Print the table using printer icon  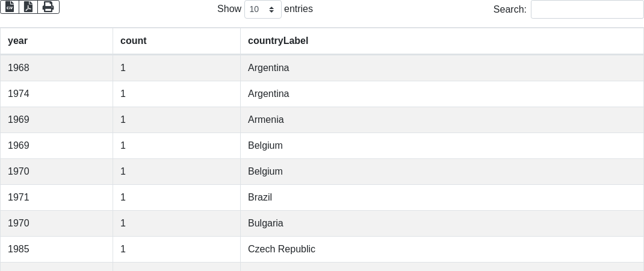coord(48,7)
